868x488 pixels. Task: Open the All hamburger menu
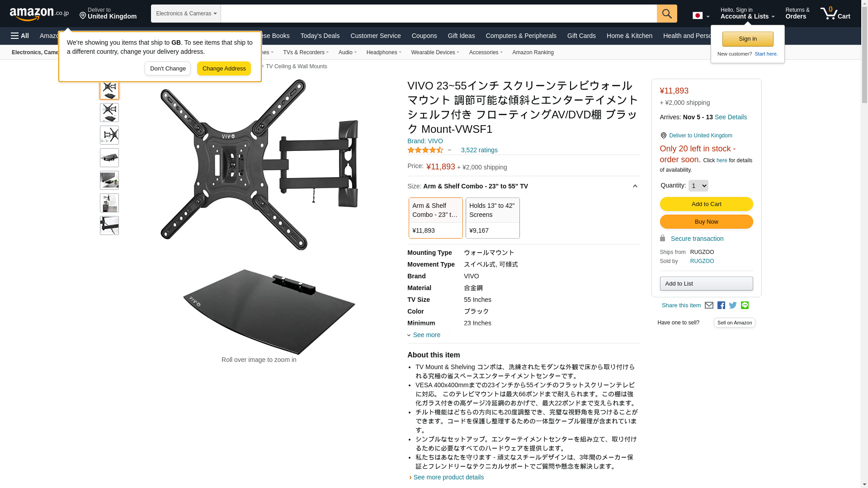click(20, 36)
